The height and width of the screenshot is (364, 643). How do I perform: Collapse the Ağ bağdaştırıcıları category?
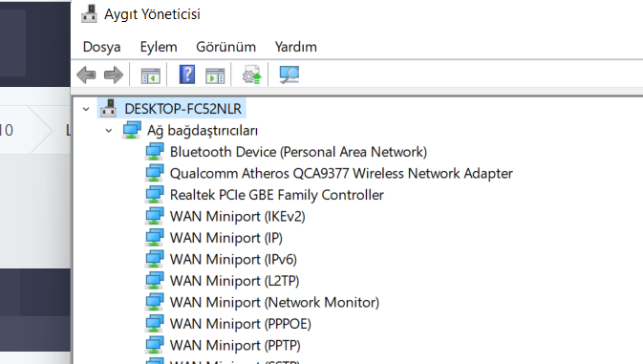(109, 131)
